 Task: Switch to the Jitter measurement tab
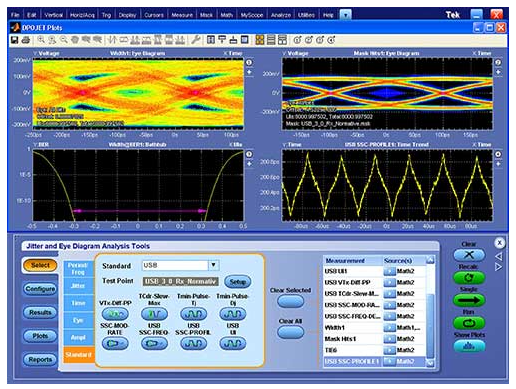78,286
